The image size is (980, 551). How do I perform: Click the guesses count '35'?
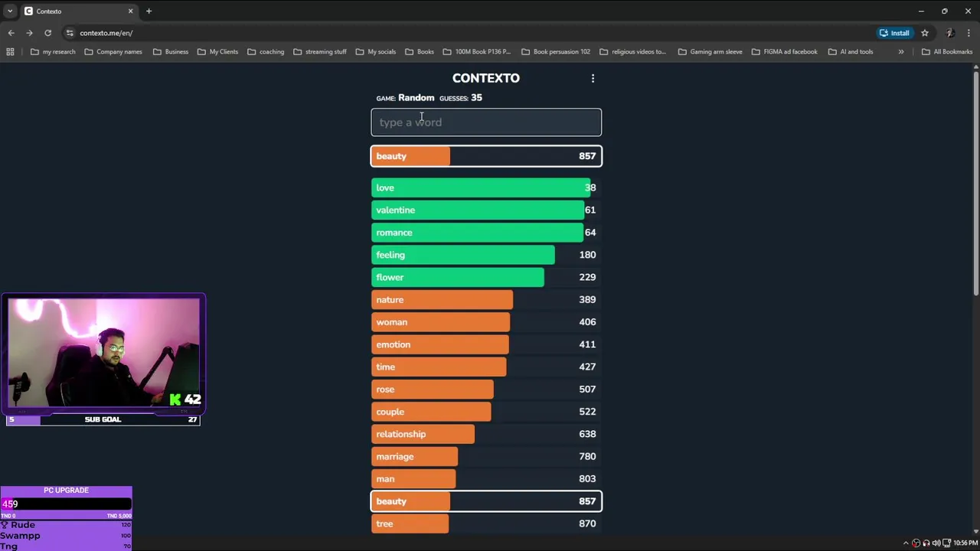476,98
